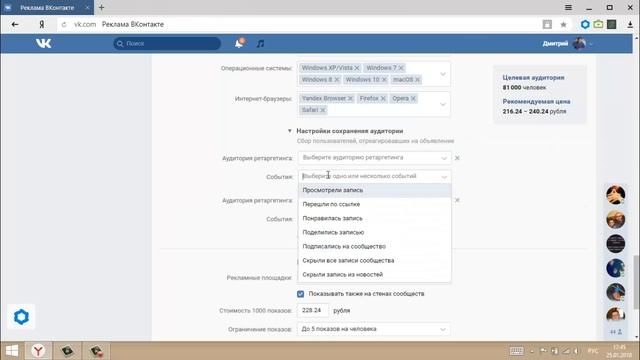This screenshot has width=640, height=360.
Task: Go back with browser back arrow
Action: point(15,24)
